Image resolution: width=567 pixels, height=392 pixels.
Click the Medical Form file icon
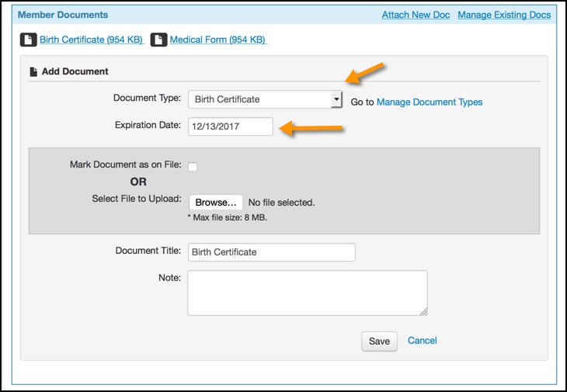(x=158, y=40)
